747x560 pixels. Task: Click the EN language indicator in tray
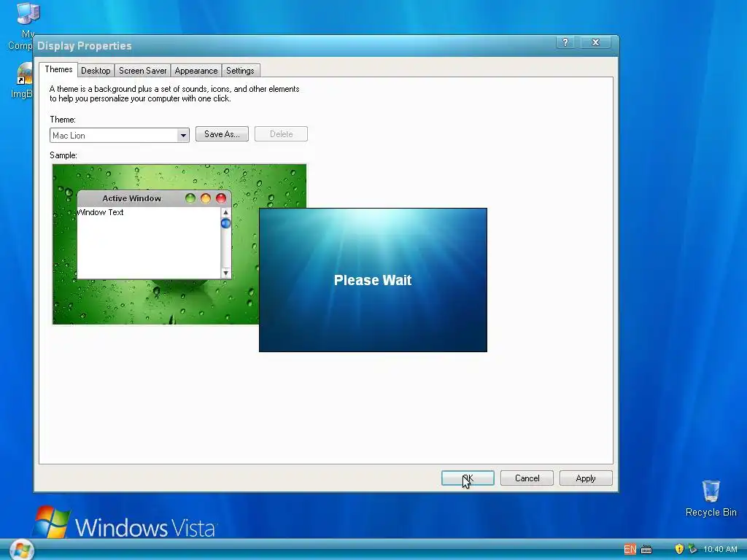coord(630,549)
